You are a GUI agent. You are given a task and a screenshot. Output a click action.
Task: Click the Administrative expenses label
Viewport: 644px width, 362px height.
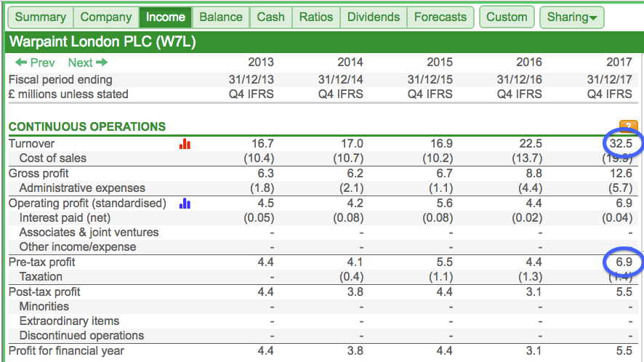pyautogui.click(x=82, y=188)
